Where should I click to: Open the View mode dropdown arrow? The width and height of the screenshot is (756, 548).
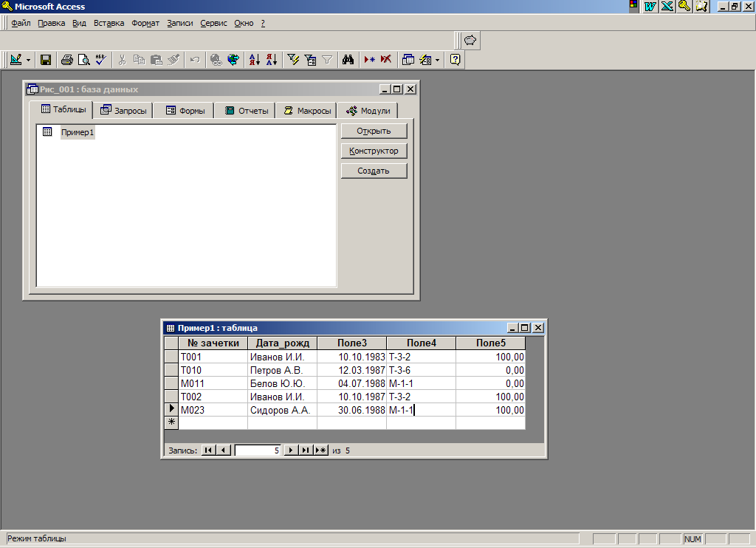pyautogui.click(x=28, y=61)
